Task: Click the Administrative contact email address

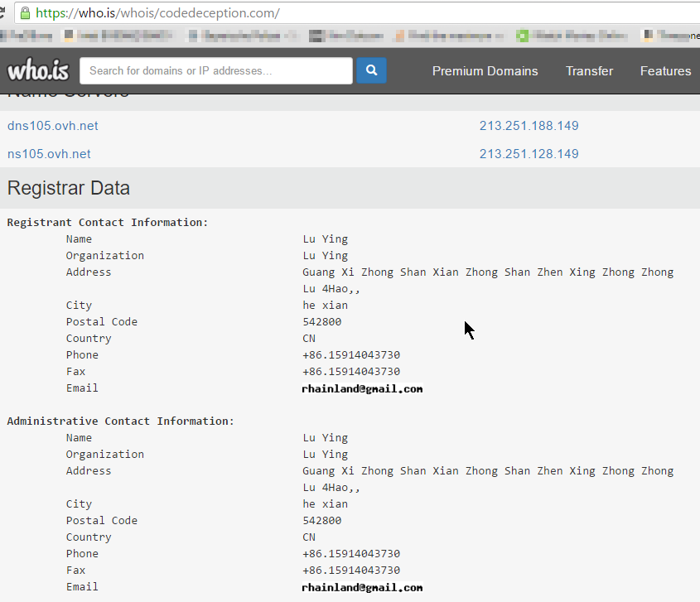Action: point(362,587)
